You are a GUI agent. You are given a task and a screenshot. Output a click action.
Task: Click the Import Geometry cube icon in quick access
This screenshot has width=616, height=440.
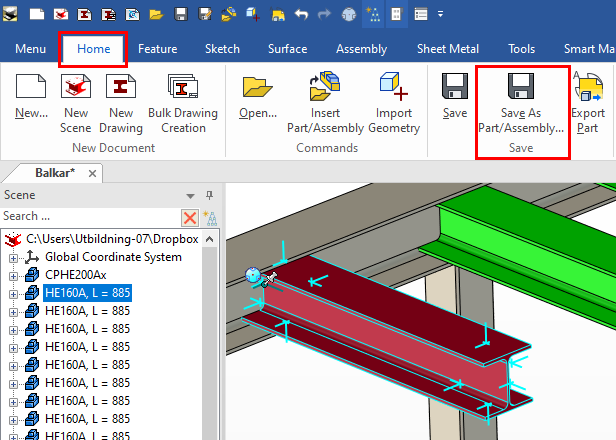coord(253,14)
